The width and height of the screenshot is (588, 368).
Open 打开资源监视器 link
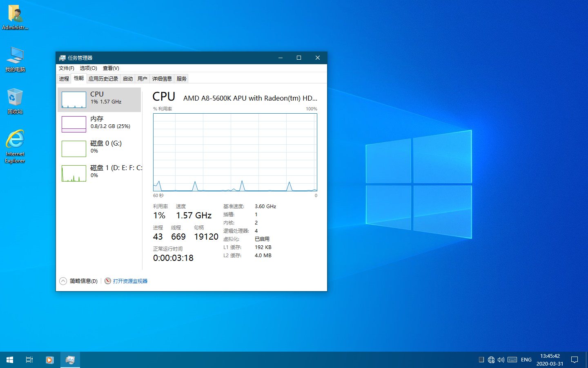coord(130,281)
